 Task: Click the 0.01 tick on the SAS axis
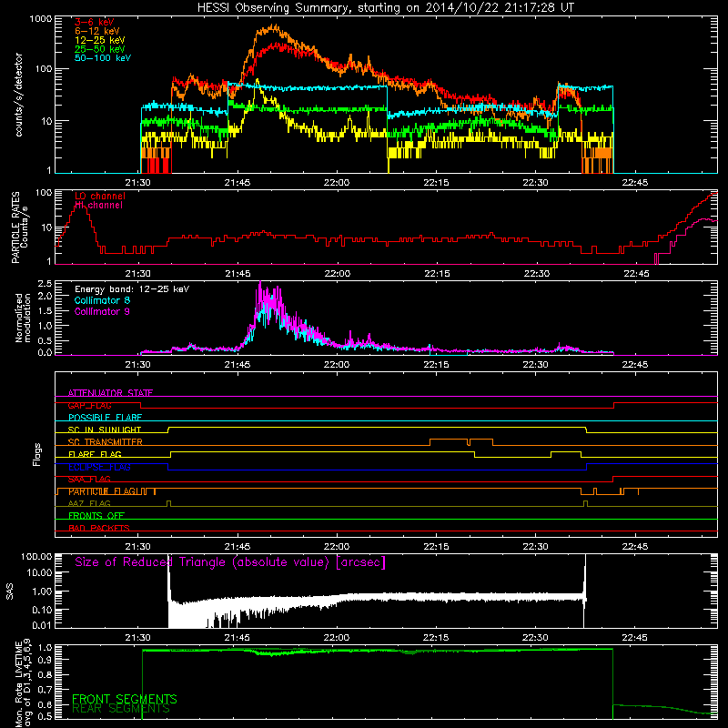[42, 625]
